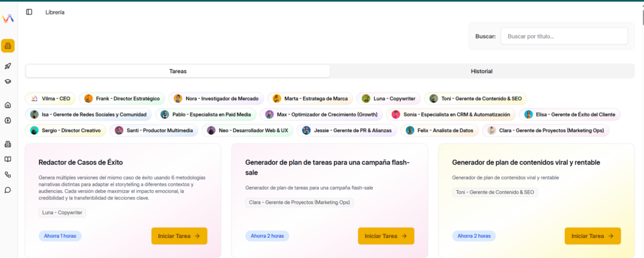Screen dimensions: 644x258
Task: Start the Redactor de Casos de Éxito task
Action: tap(179, 236)
